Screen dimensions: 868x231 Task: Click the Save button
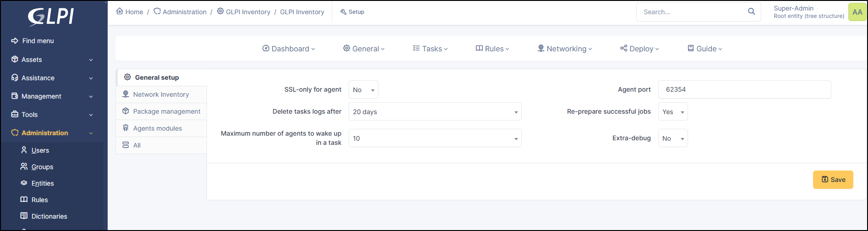833,180
